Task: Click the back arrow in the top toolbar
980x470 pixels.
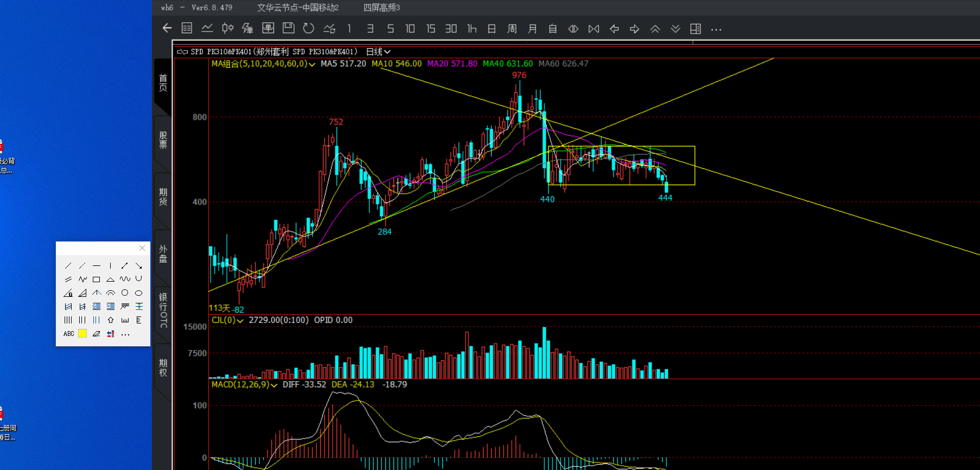Action: [x=167, y=28]
